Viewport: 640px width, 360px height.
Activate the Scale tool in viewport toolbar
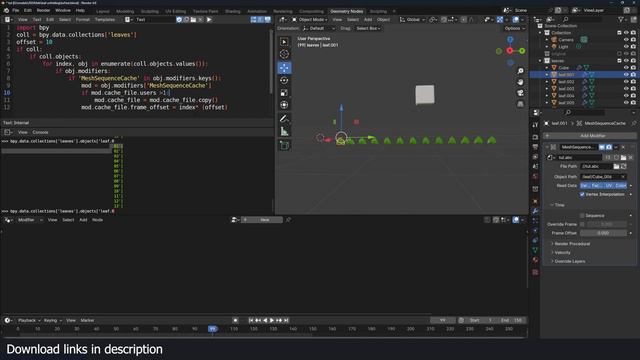[284, 93]
